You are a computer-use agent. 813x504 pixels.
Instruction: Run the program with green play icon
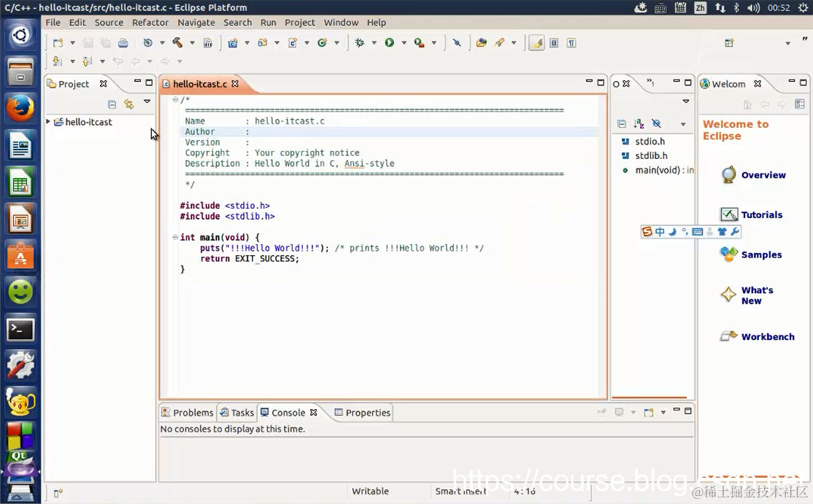[x=390, y=43]
